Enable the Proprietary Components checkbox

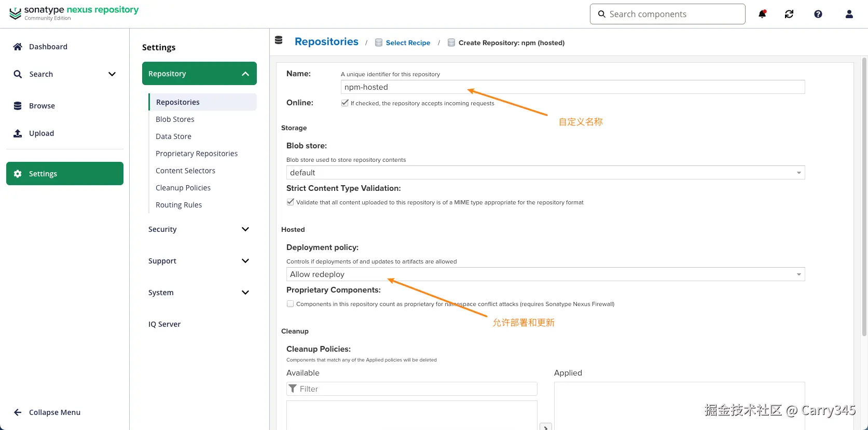pyautogui.click(x=291, y=304)
